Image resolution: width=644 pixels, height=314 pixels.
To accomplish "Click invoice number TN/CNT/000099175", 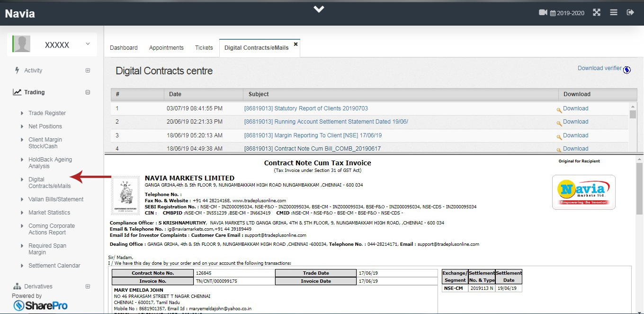I will pyautogui.click(x=217, y=281).
